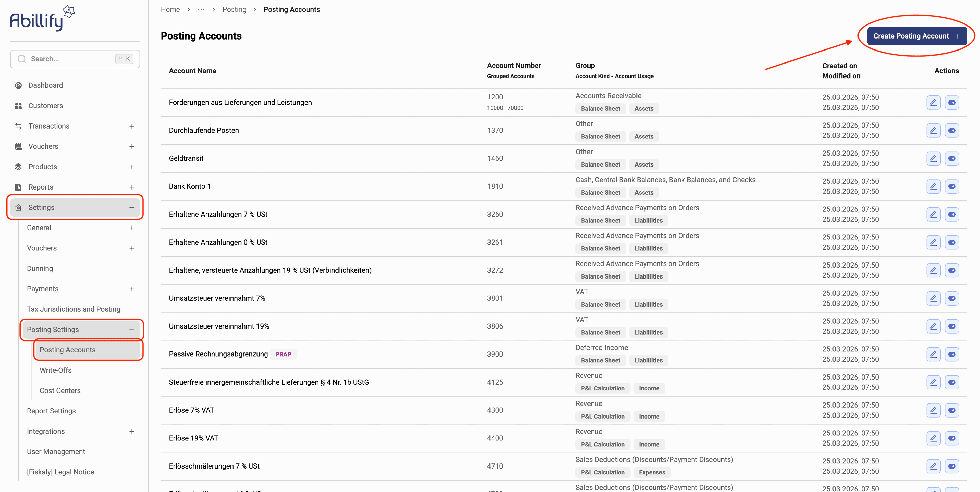Open edit for Passive Rechnungsabgrenzung row

[x=933, y=354]
